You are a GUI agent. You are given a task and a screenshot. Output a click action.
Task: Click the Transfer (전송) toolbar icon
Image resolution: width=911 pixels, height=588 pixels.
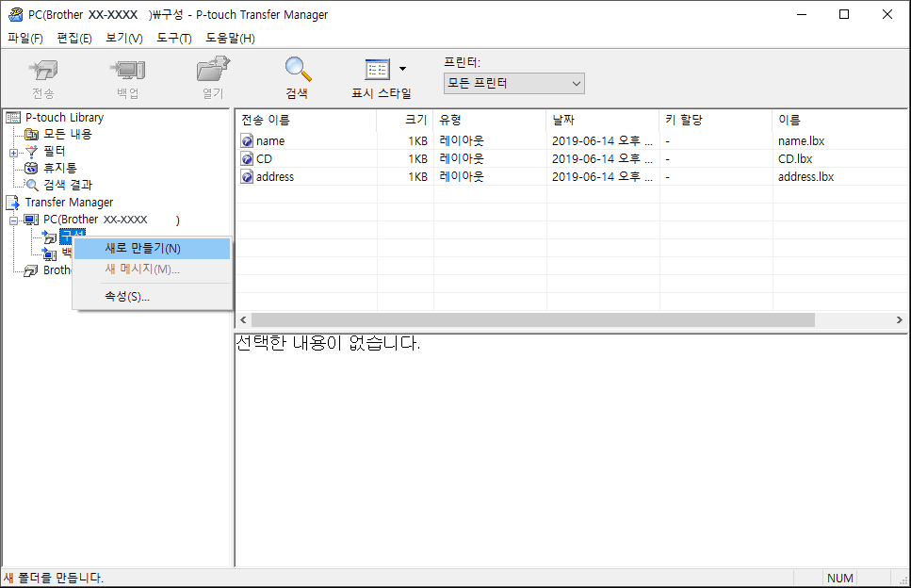pos(43,71)
